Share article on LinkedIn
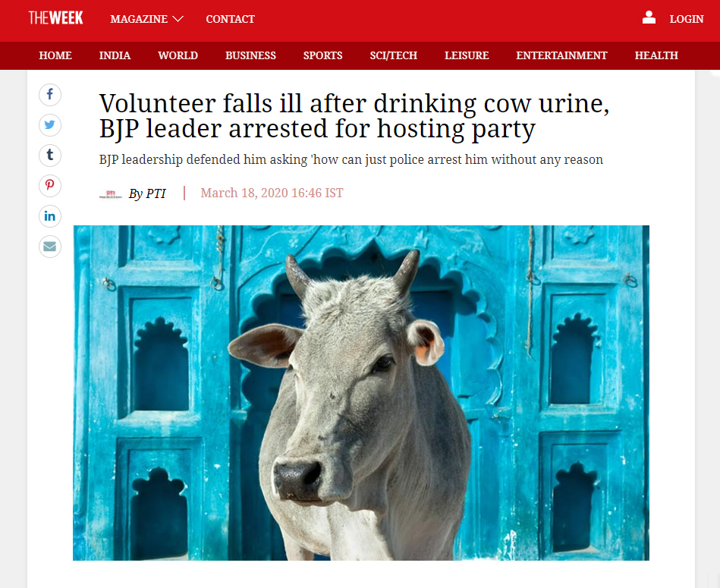The image size is (720, 588). click(x=49, y=215)
